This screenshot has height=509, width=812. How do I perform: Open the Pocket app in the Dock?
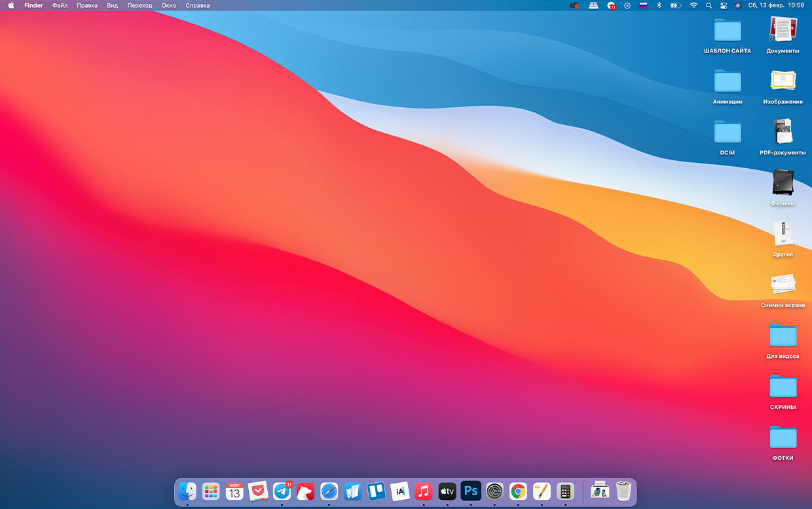[258, 491]
